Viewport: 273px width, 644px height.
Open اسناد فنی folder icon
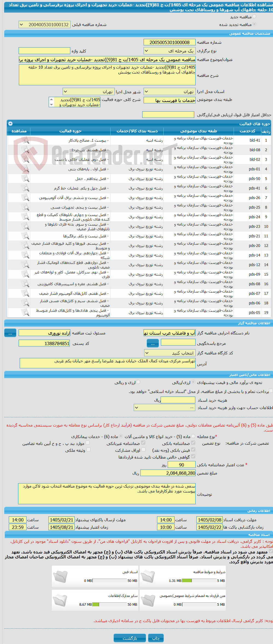pos(60,576)
